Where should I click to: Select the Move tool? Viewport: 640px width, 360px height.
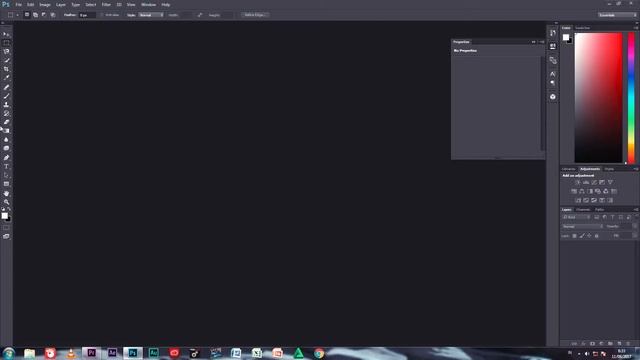tap(6, 34)
